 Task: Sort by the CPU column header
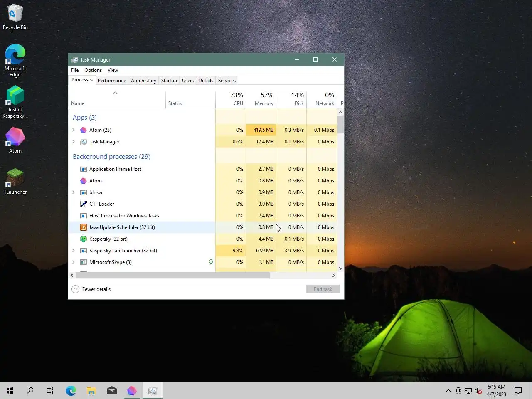tap(231, 99)
